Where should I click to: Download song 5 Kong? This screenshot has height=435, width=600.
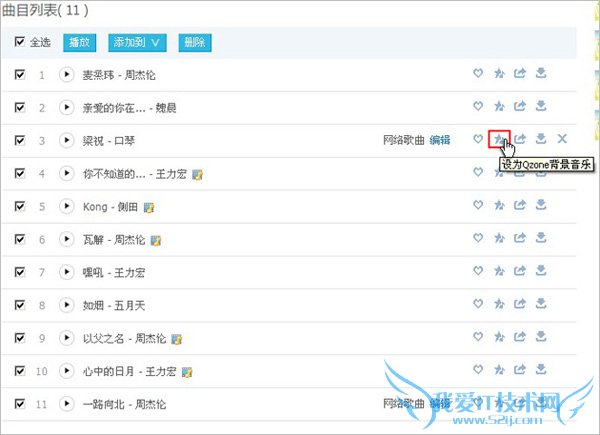(541, 205)
